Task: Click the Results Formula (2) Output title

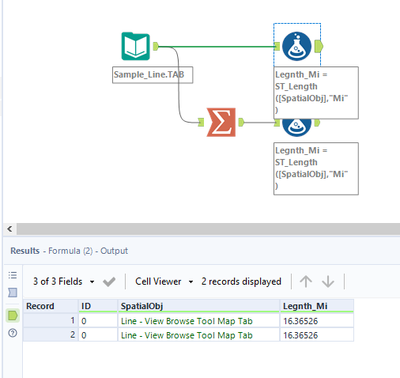Action: [69, 251]
